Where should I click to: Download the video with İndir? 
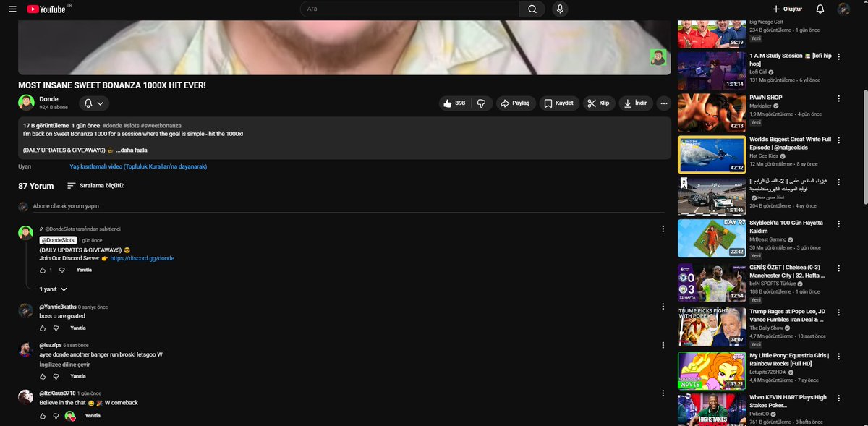click(636, 103)
